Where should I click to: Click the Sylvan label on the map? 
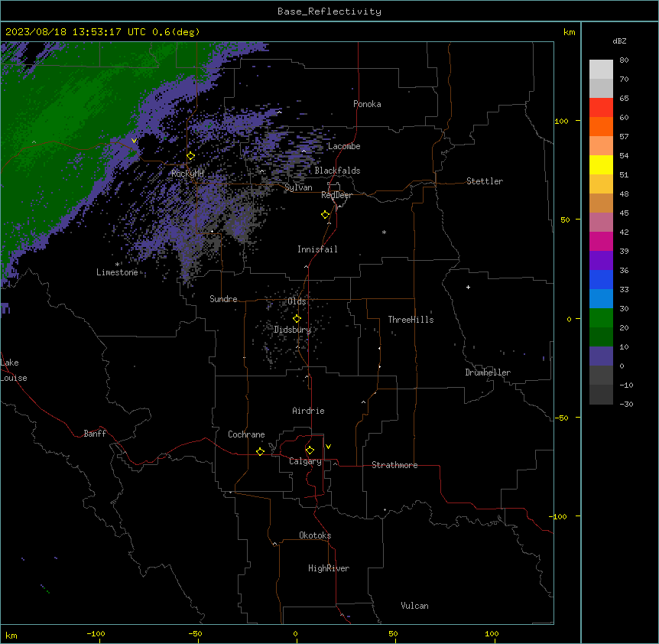298,187
